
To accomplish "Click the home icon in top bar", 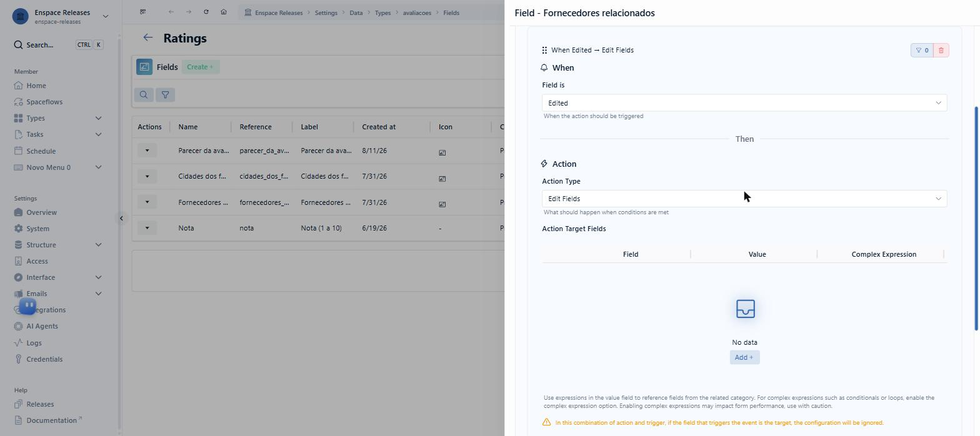I will coord(223,12).
